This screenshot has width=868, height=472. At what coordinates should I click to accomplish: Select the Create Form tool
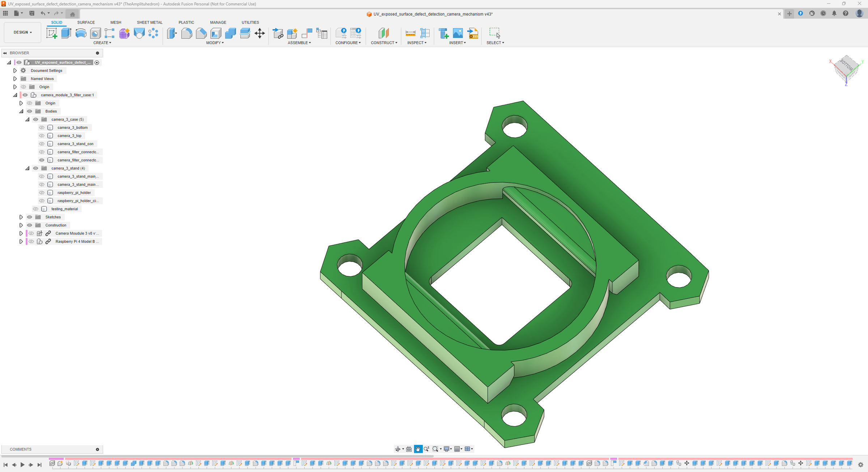(124, 33)
